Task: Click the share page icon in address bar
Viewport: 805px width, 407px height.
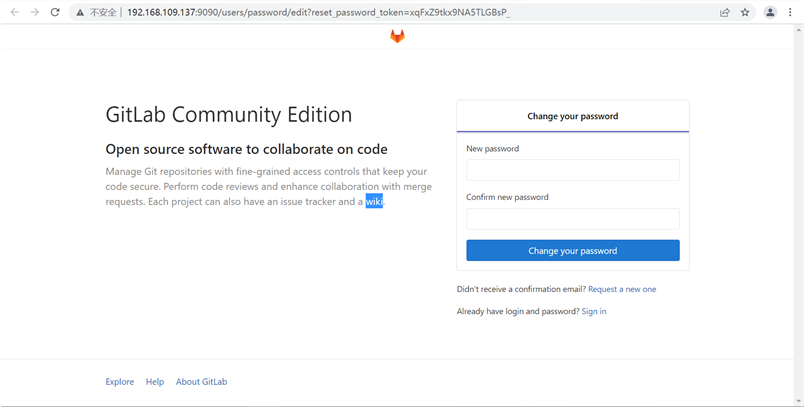Action: [x=724, y=13]
